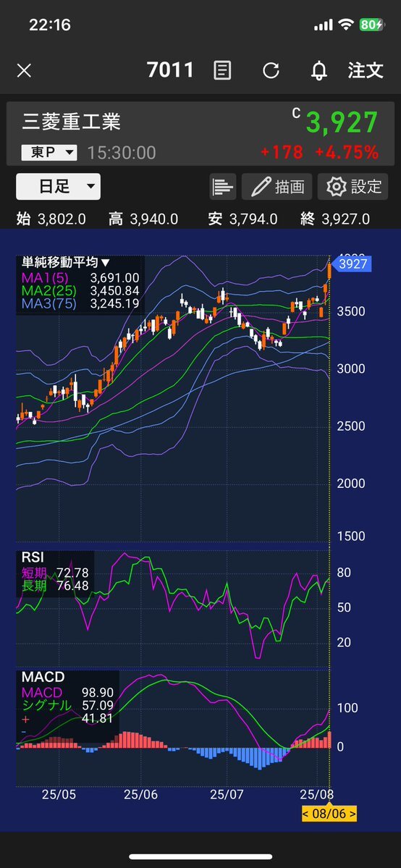Image resolution: width=401 pixels, height=868 pixels.
Task: Open the 描画 drawing tool
Action: click(277, 187)
